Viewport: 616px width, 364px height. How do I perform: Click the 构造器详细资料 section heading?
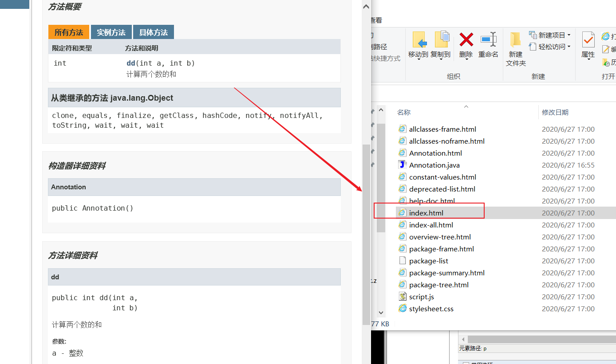(x=77, y=166)
